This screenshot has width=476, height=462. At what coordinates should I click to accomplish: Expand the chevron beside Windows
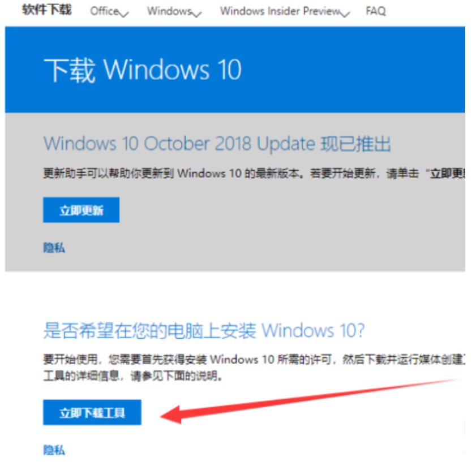tap(197, 14)
